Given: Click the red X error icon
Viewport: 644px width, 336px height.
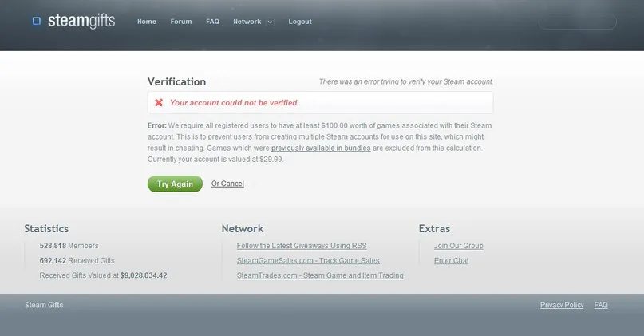Looking at the screenshot, I should (159, 103).
